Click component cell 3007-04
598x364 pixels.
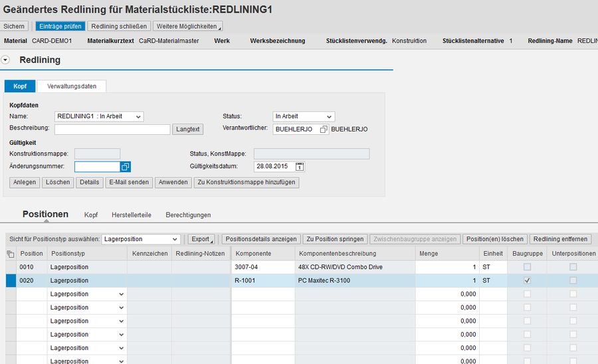[262, 267]
